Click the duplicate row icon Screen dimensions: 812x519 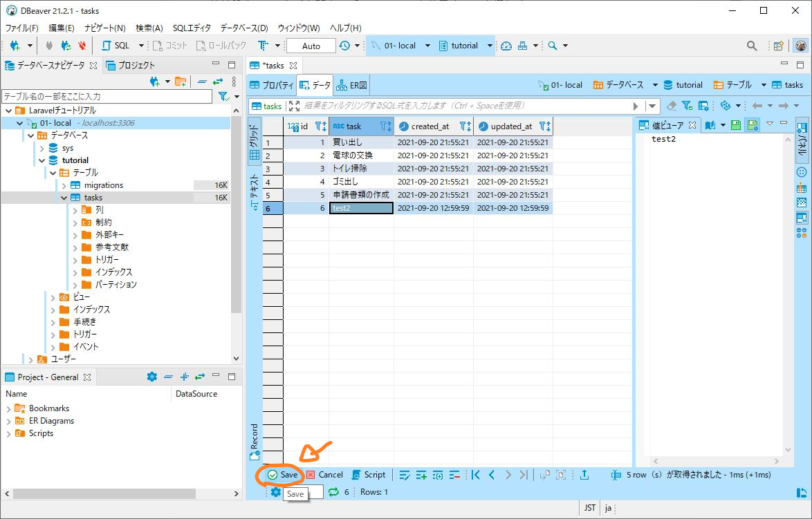pos(438,475)
